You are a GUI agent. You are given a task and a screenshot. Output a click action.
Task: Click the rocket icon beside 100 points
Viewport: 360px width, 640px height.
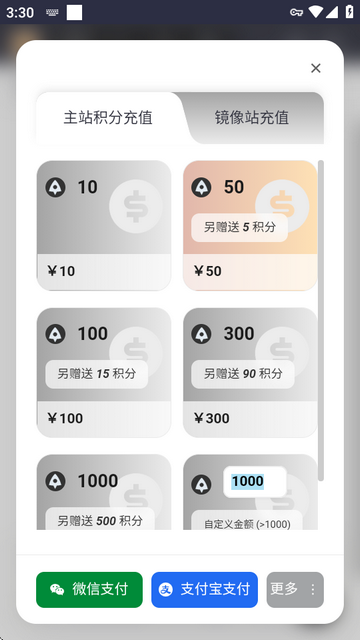click(x=56, y=334)
